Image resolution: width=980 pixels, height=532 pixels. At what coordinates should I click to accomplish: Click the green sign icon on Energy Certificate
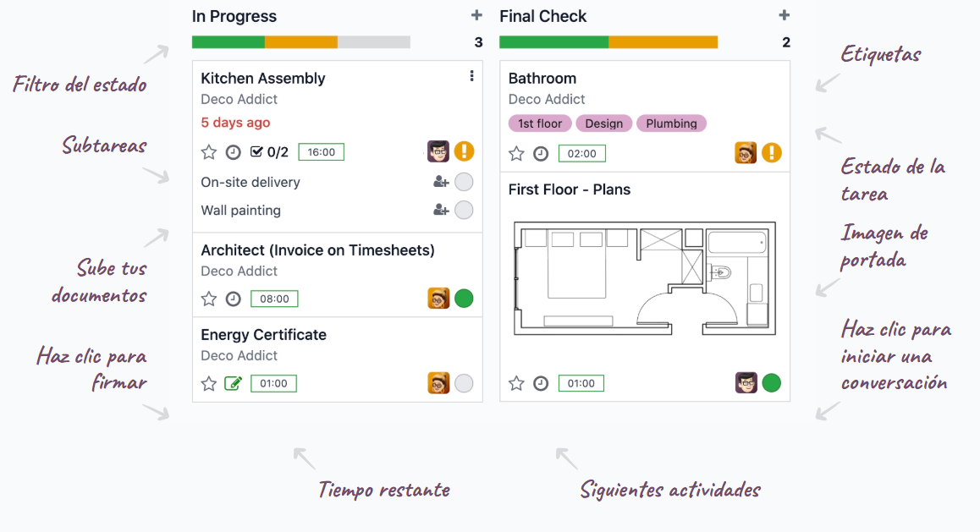[x=233, y=383]
